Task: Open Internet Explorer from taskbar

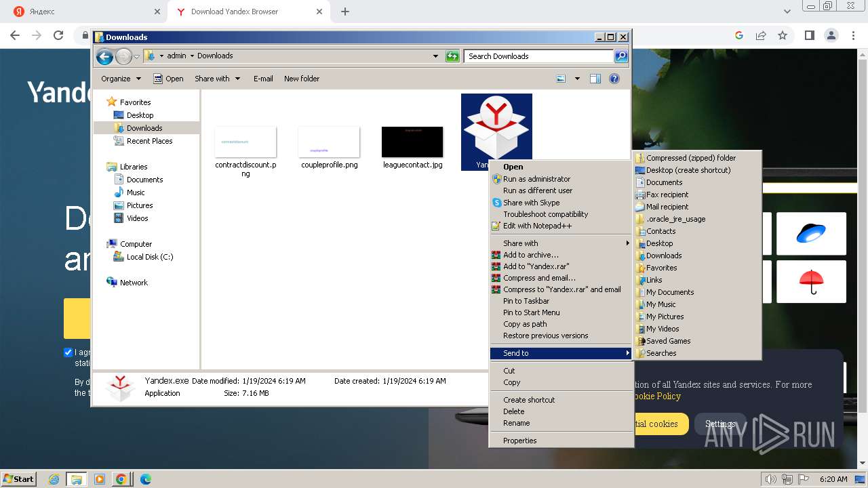Action: 54,479
